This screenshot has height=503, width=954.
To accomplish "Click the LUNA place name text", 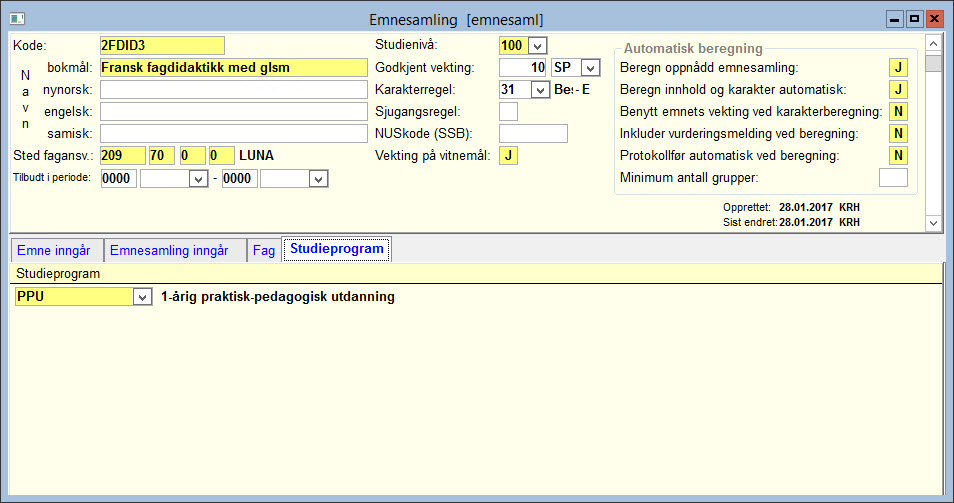I will pos(256,156).
